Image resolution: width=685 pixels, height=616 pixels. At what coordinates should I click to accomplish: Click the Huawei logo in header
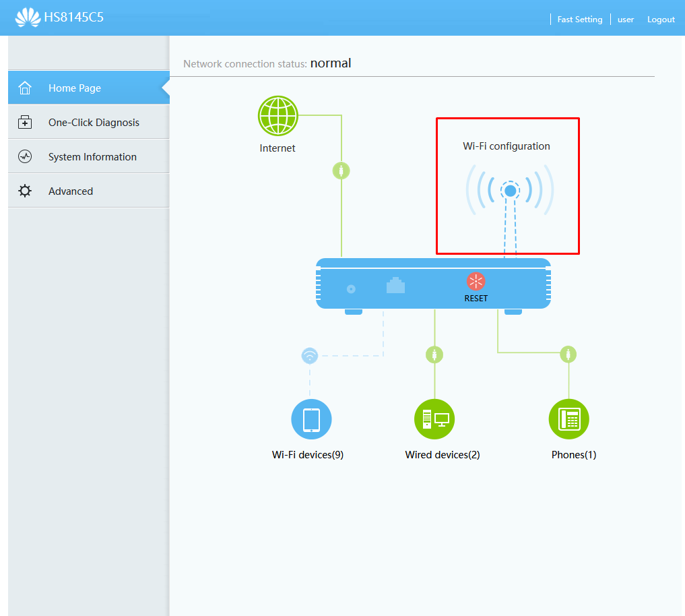[28, 18]
